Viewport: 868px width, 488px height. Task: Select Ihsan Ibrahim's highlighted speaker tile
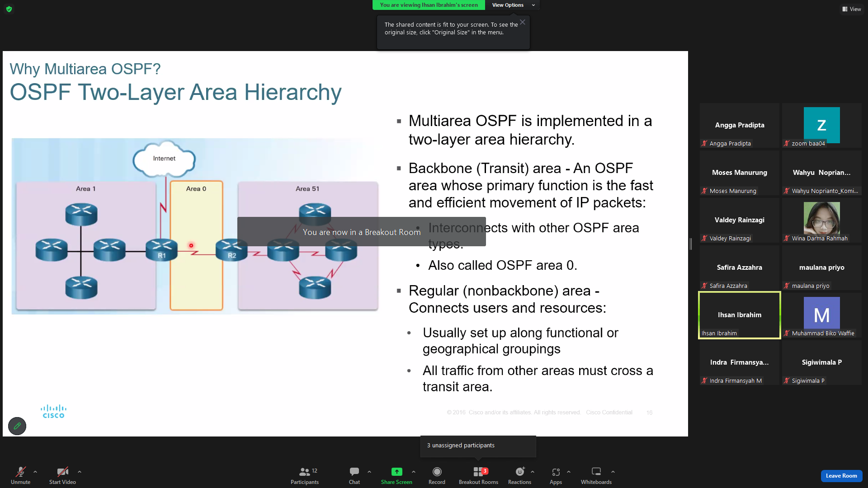pos(740,315)
